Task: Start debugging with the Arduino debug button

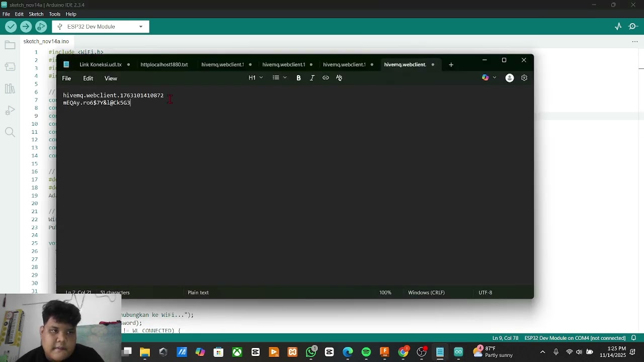Action: click(x=41, y=27)
